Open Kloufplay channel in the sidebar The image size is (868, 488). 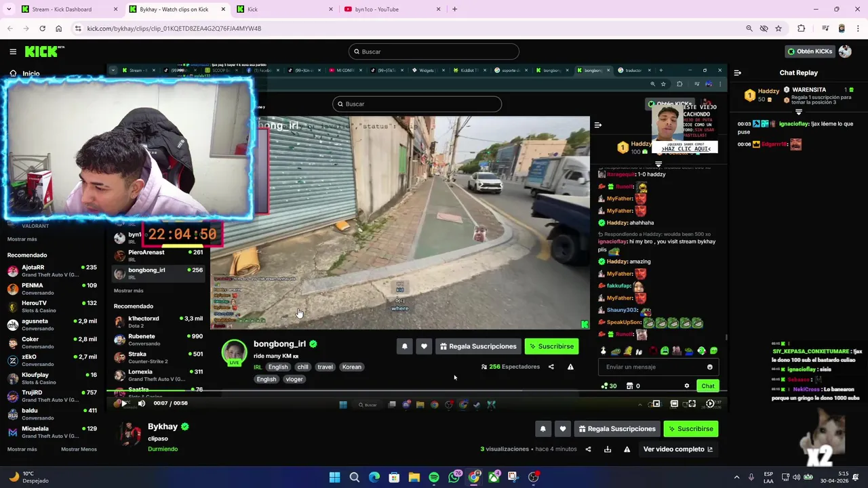(52, 378)
